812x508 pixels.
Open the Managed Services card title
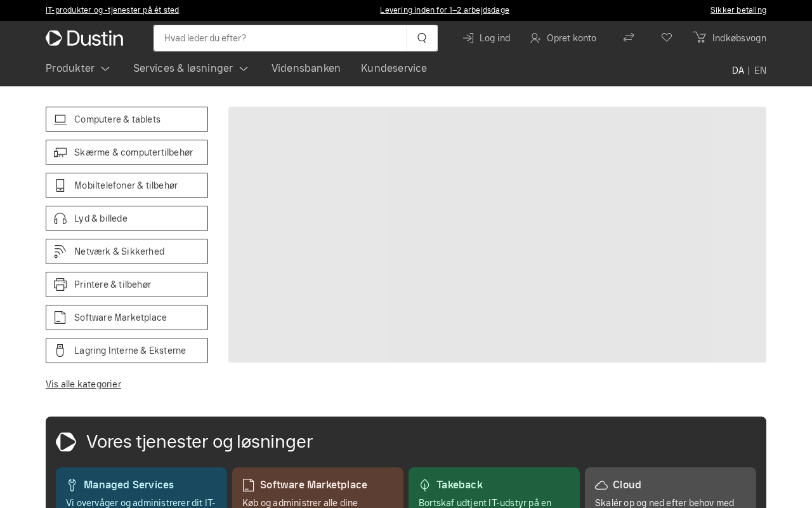pos(129,485)
